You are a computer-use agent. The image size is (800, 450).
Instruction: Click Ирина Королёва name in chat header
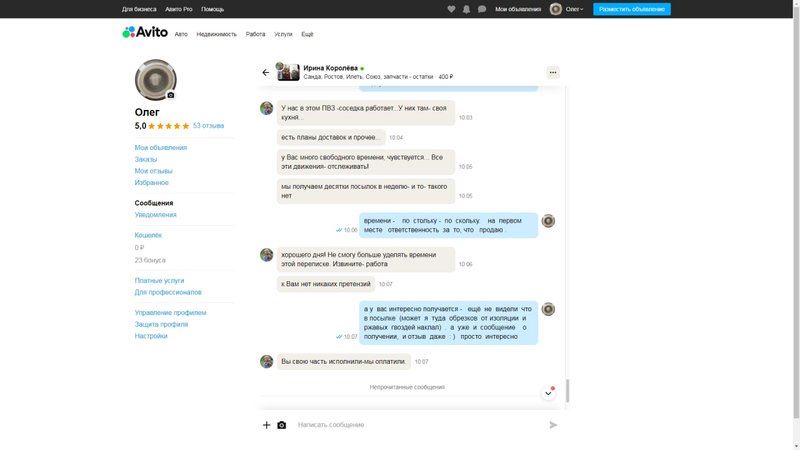click(331, 68)
